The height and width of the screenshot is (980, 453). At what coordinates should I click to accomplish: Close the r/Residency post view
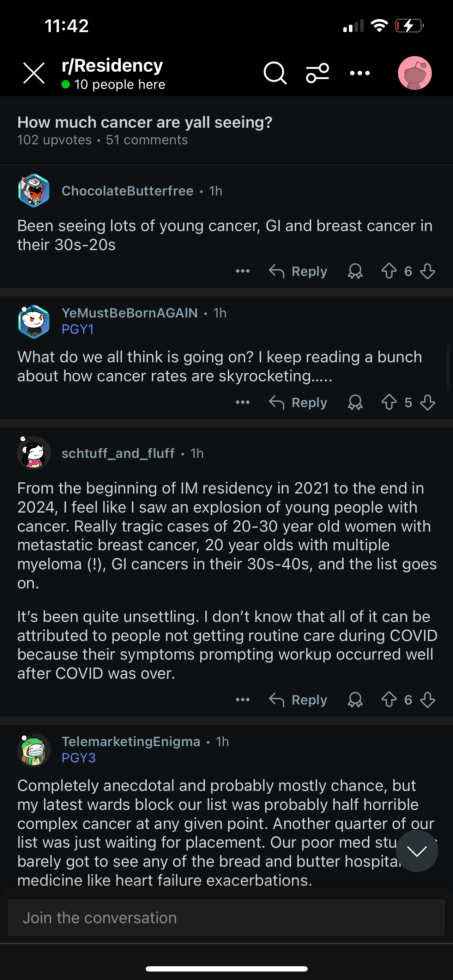point(34,73)
